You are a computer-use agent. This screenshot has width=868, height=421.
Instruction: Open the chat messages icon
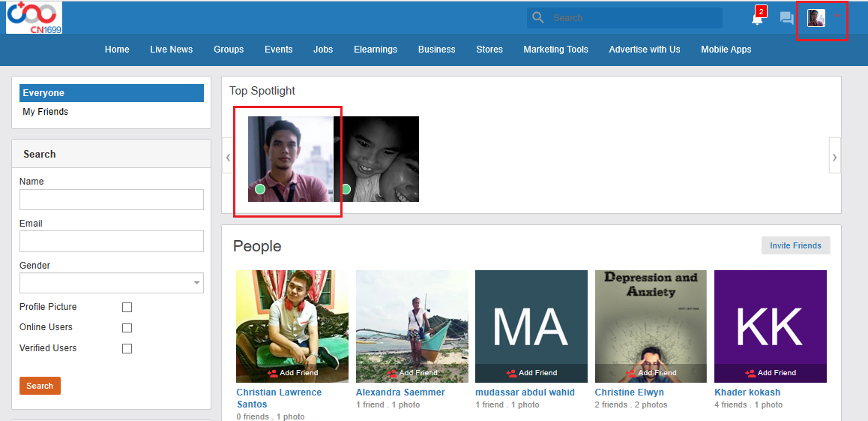[x=786, y=19]
